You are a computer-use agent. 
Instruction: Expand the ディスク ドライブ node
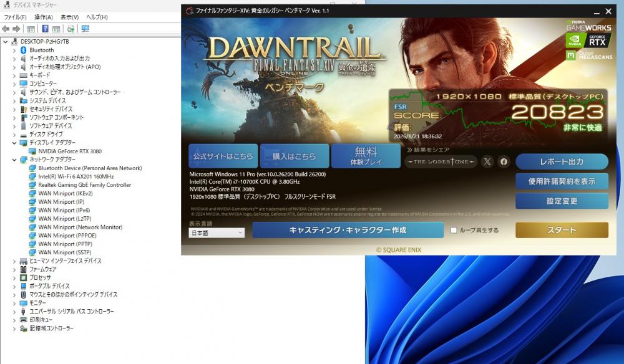14,134
